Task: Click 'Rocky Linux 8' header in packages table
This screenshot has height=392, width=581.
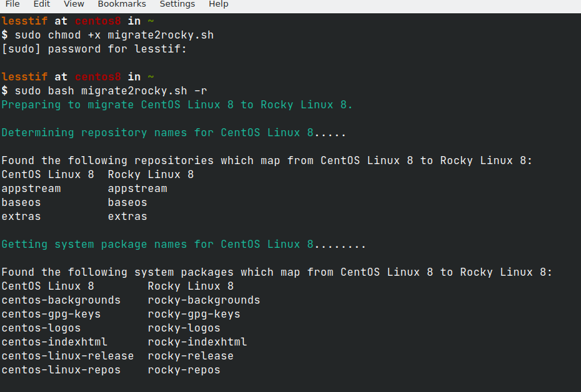Action: tap(191, 286)
